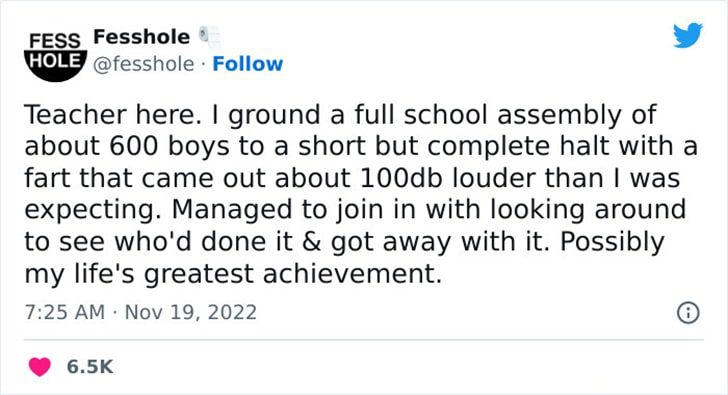The height and width of the screenshot is (395, 728).
Task: Click the words 'Teacher here.' in tweet
Action: tap(110, 115)
